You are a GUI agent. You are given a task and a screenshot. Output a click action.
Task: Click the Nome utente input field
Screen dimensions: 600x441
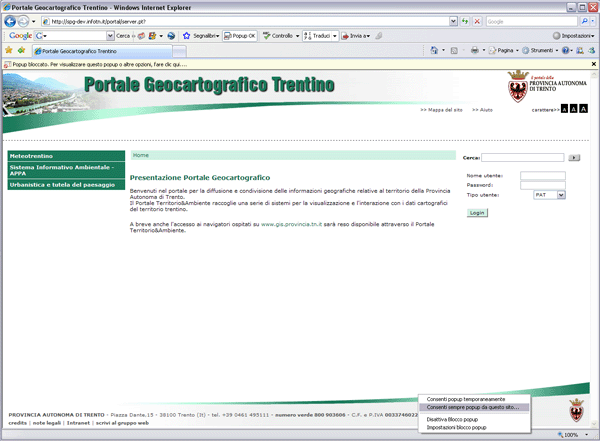pyautogui.click(x=543, y=176)
